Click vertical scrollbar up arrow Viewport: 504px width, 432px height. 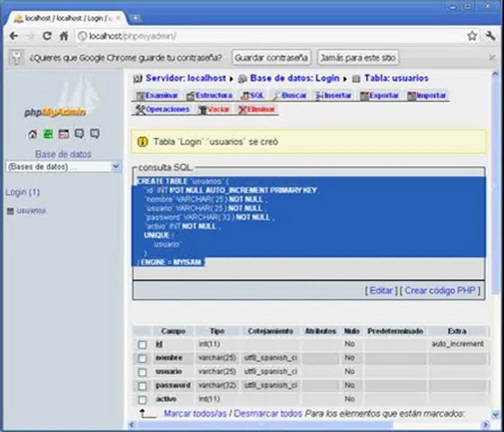click(x=495, y=74)
